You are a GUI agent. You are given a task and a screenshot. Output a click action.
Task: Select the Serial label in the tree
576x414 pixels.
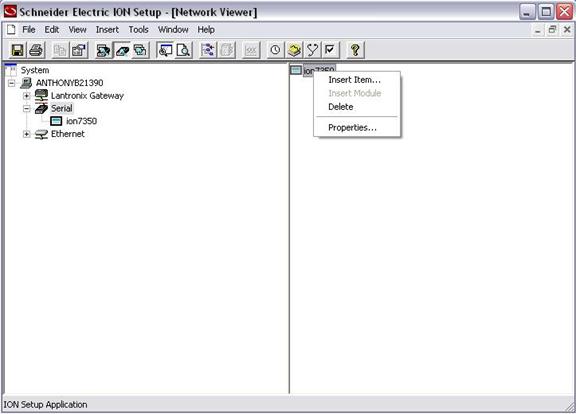click(x=62, y=108)
